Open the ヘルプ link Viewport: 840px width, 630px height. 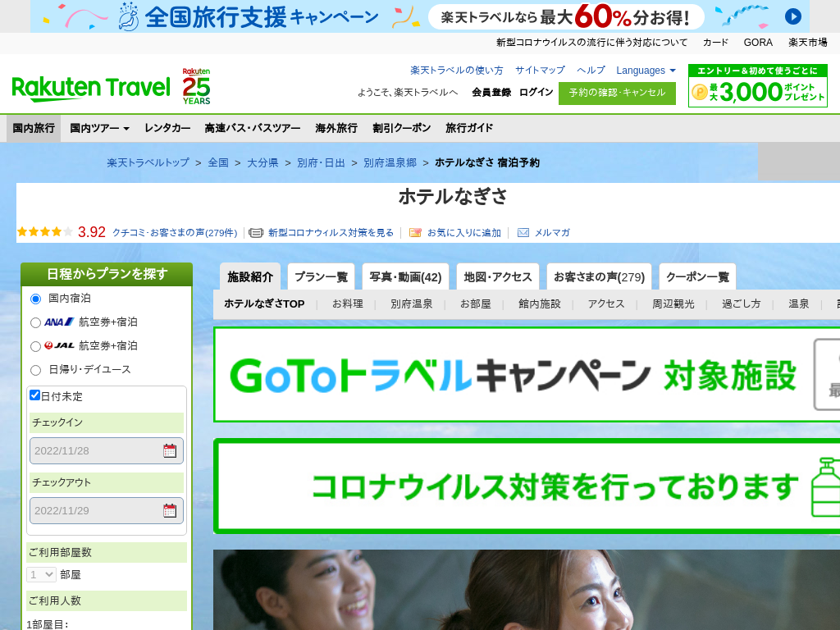click(x=591, y=71)
